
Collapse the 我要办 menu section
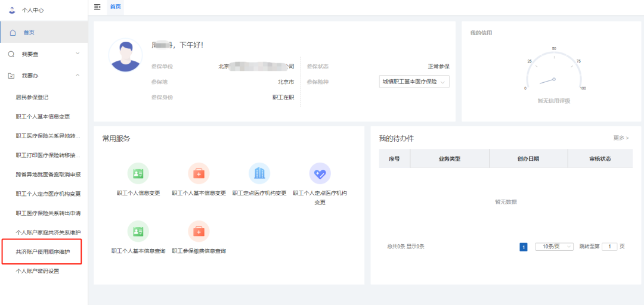44,76
